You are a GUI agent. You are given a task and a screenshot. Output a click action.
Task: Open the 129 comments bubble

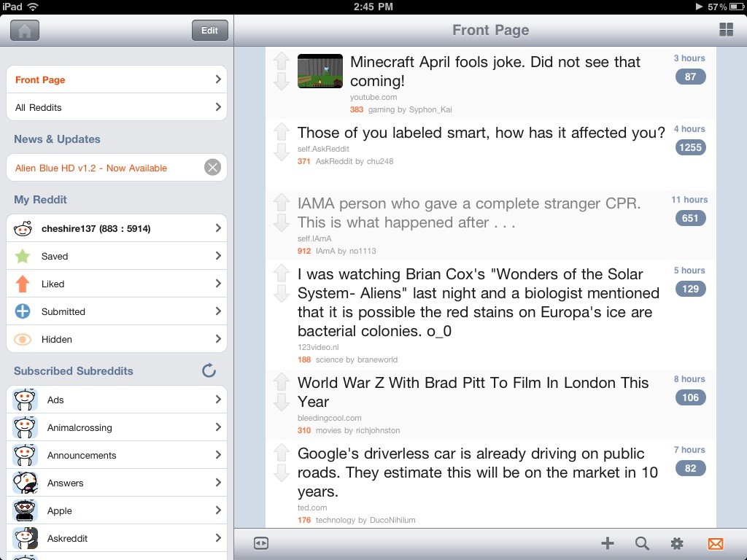click(690, 289)
